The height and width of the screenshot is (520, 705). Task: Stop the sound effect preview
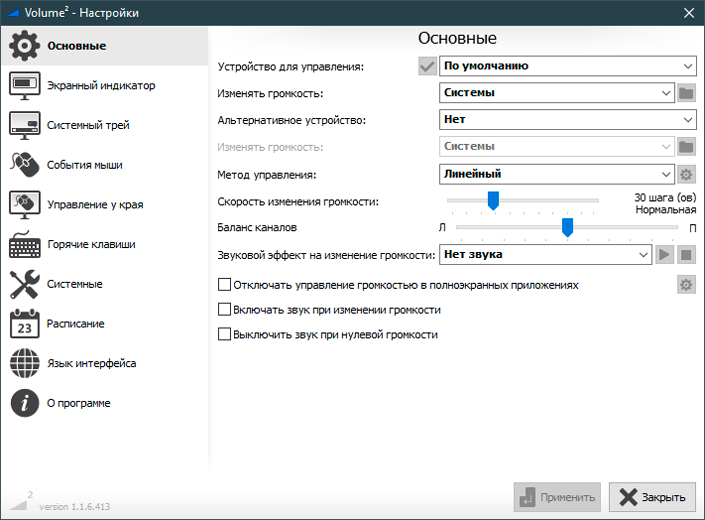coord(686,255)
